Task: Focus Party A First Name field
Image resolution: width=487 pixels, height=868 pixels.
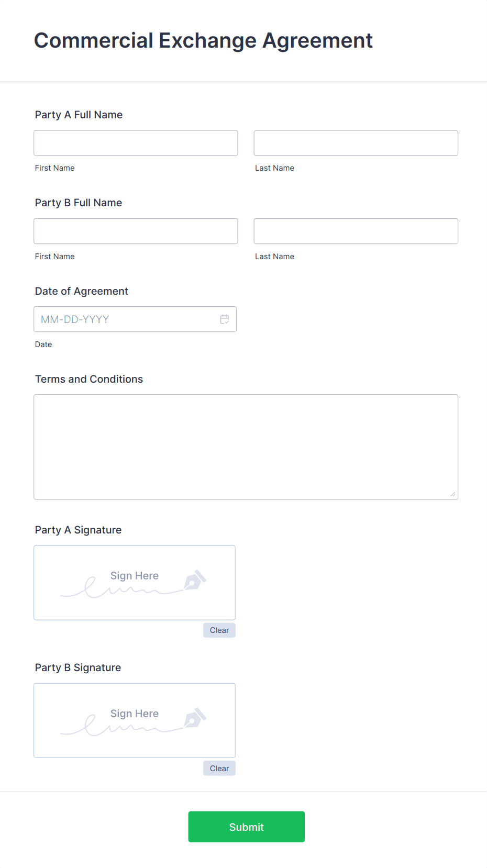Action: point(136,143)
